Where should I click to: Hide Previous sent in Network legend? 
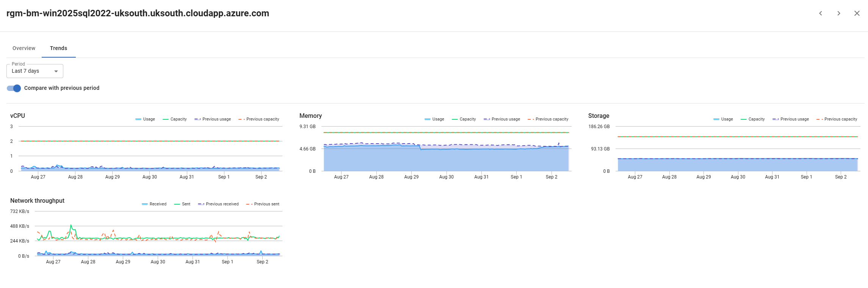coord(263,204)
